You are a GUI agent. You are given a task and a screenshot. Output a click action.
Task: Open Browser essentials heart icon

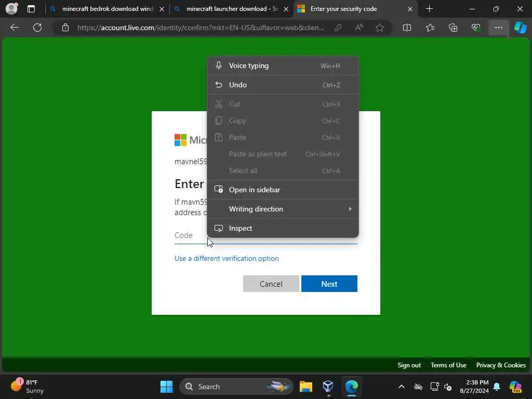click(x=476, y=28)
